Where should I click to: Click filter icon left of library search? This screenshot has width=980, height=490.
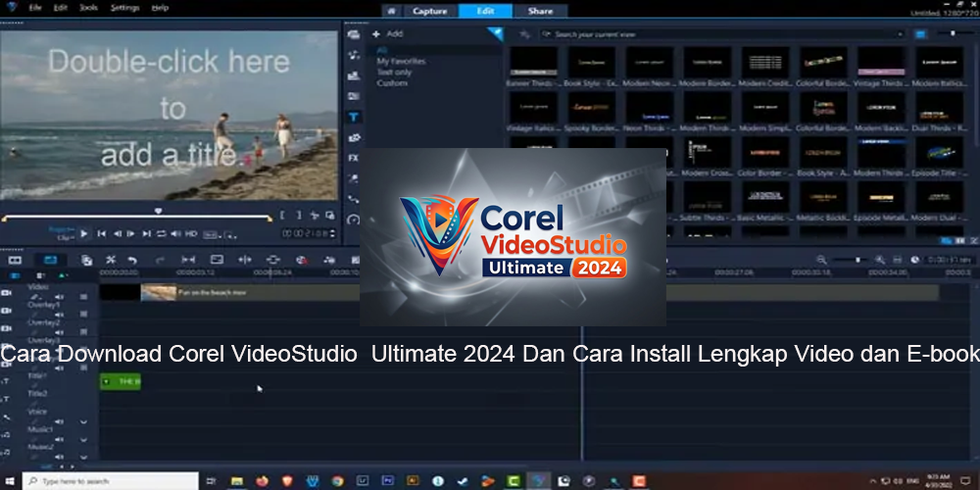(525, 34)
